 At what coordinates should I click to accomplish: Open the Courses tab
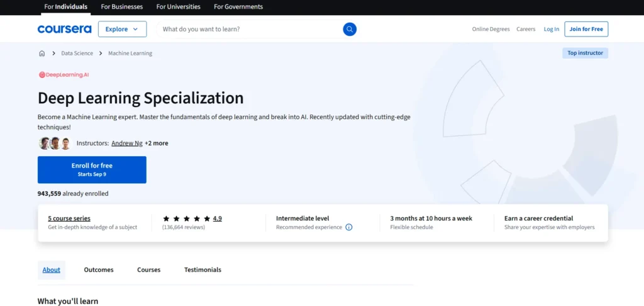148,269
